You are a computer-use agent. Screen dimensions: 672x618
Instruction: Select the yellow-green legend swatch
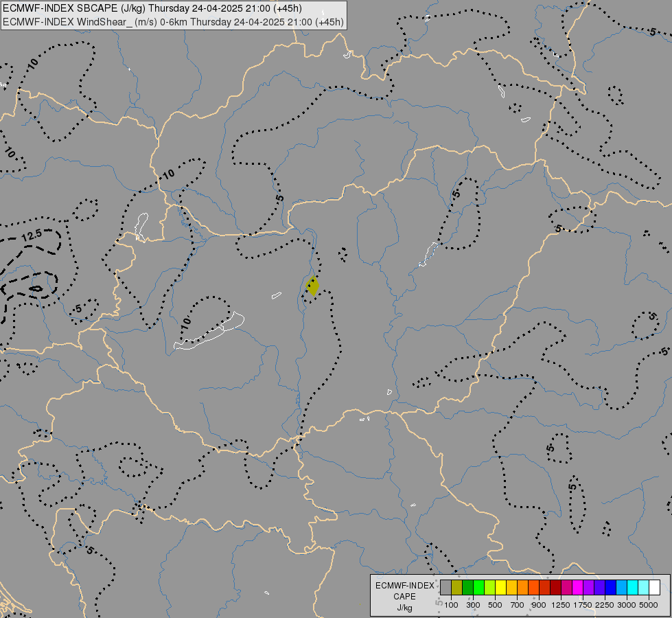489,588
